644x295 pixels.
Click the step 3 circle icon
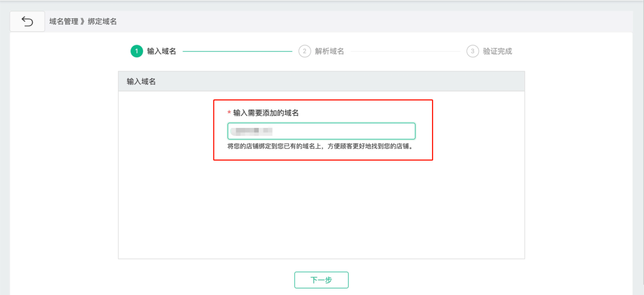473,51
